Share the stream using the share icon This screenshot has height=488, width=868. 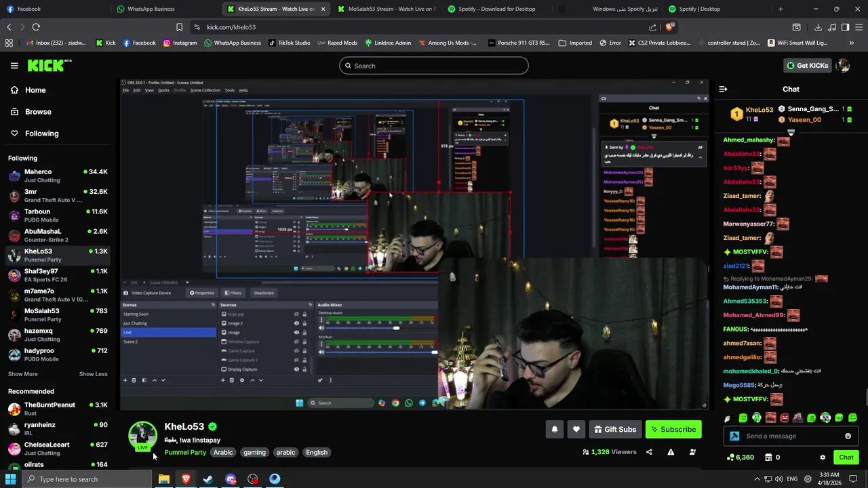649,452
